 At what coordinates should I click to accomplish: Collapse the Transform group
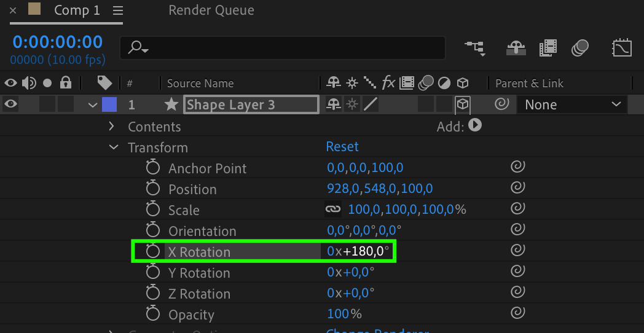click(x=113, y=147)
